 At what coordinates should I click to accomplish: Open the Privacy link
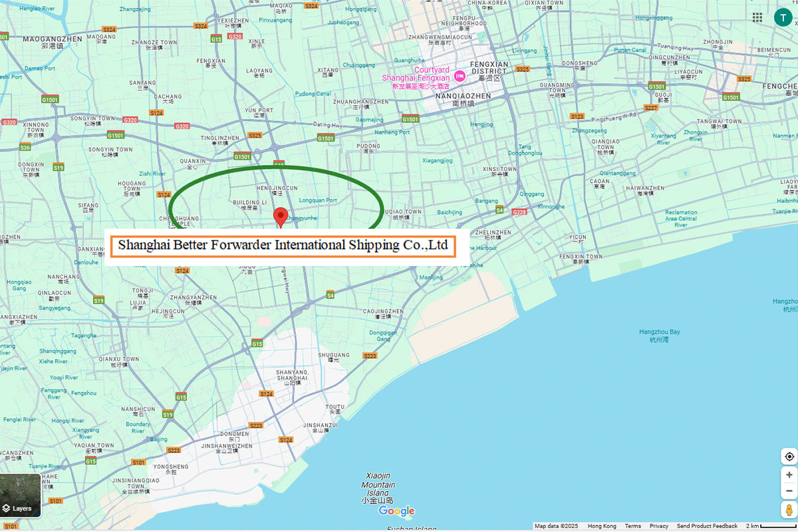pyautogui.click(x=659, y=526)
